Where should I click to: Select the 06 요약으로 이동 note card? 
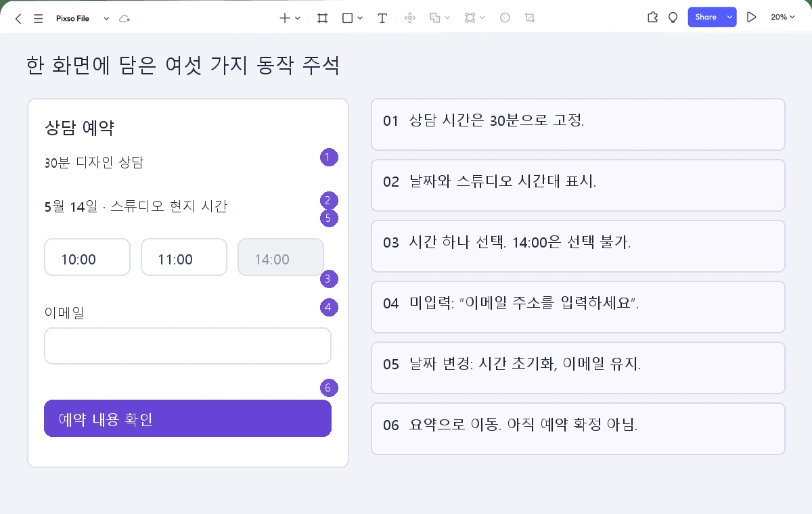[578, 429]
